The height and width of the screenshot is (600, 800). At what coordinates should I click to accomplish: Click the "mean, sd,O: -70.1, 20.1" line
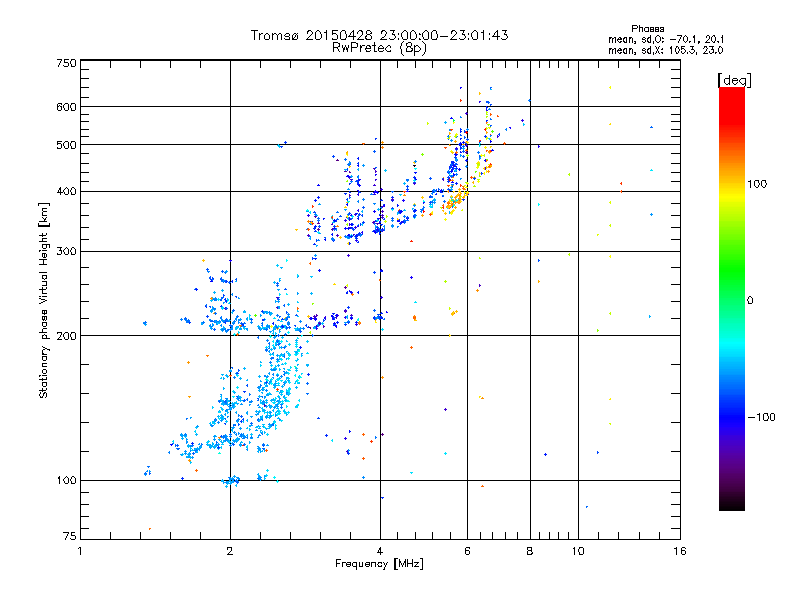coord(666,39)
